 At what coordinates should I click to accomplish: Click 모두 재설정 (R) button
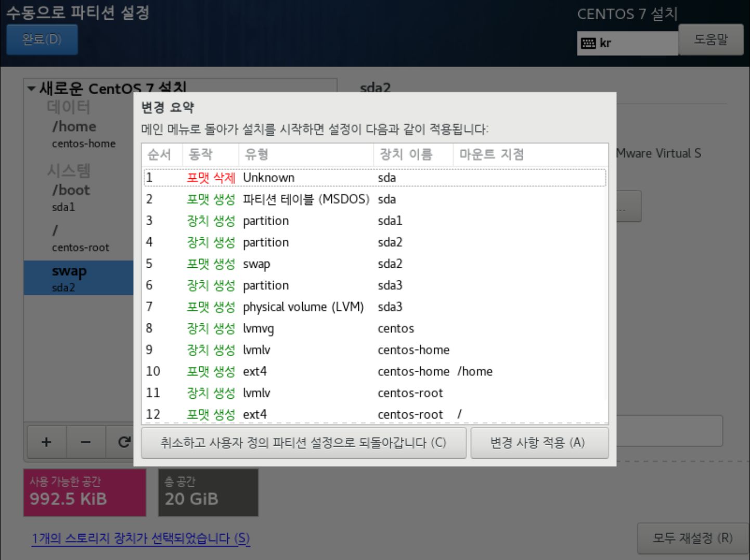[x=693, y=538]
